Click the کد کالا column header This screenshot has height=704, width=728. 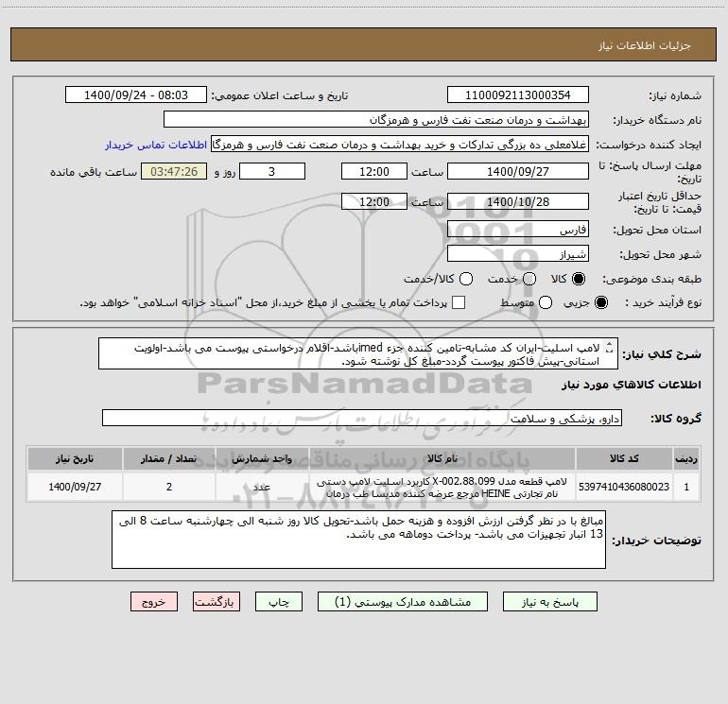624,459
